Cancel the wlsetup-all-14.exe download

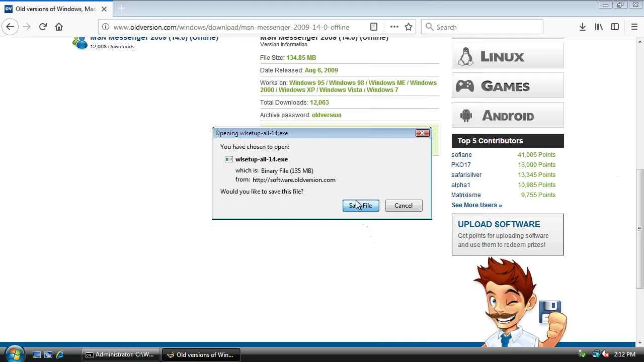tap(404, 206)
